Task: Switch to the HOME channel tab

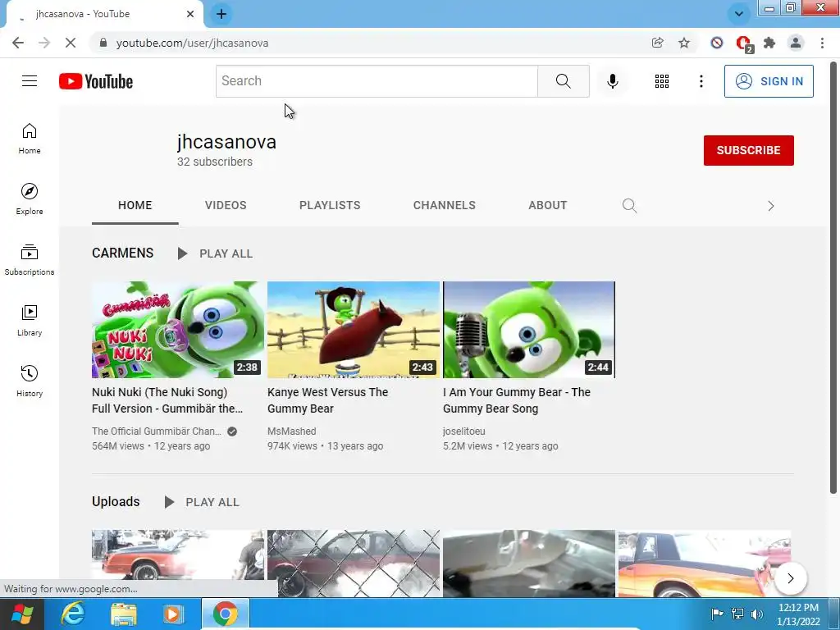Action: 135,205
